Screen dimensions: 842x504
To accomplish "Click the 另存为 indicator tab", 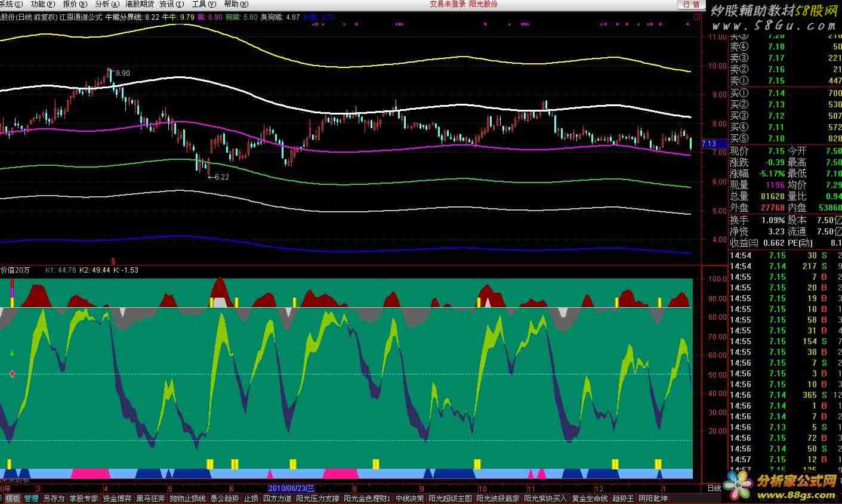I will tap(54, 498).
